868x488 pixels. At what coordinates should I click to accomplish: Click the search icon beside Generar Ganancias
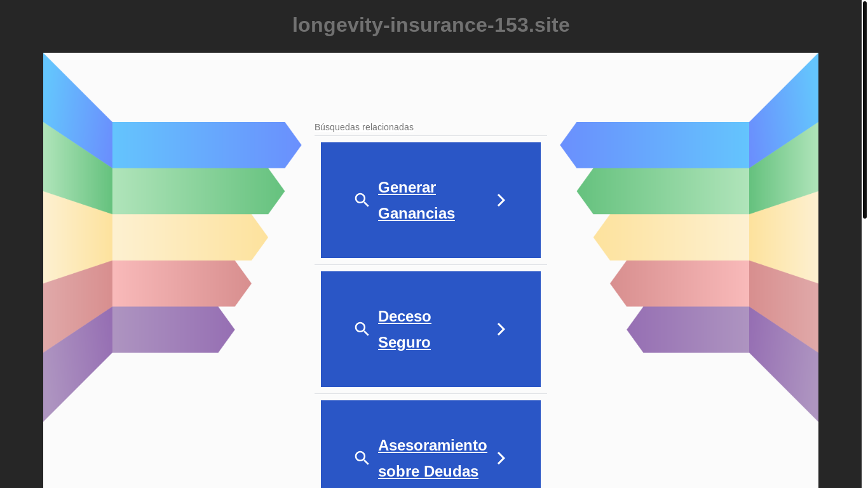pos(362,200)
